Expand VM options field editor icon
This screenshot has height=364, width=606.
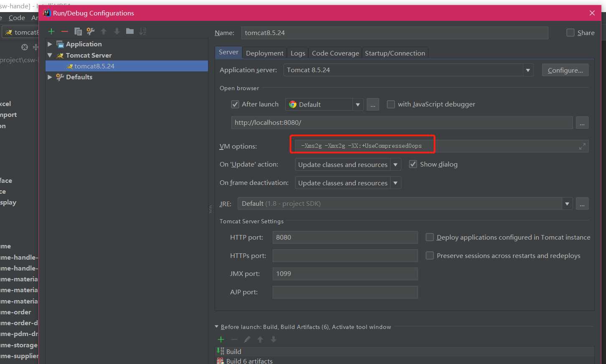tap(582, 146)
